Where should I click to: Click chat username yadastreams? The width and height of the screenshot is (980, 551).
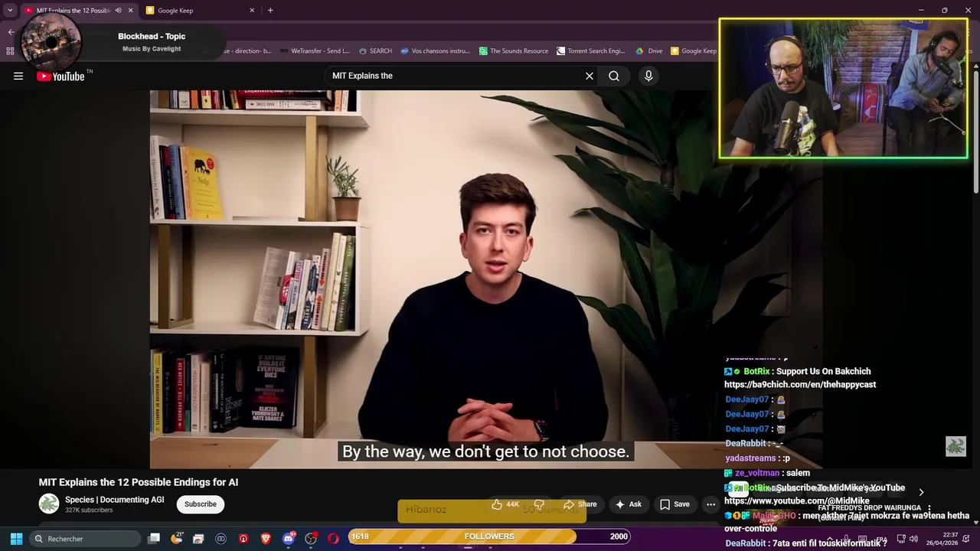pyautogui.click(x=750, y=458)
